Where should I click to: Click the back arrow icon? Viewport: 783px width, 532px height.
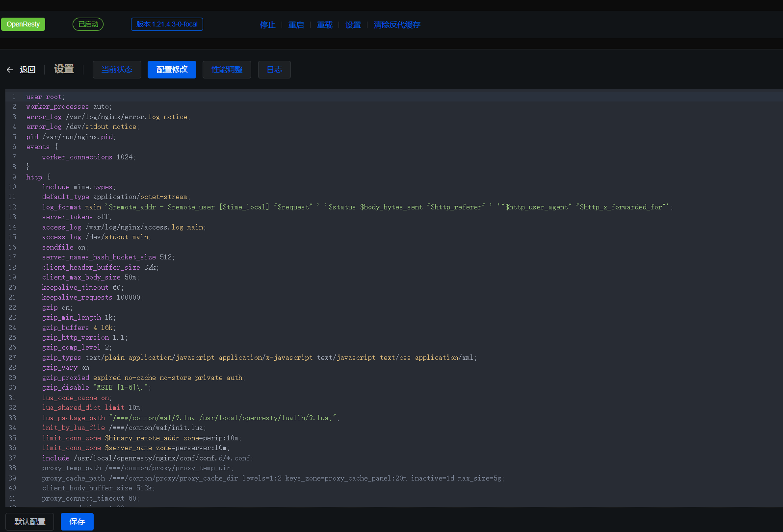10,70
